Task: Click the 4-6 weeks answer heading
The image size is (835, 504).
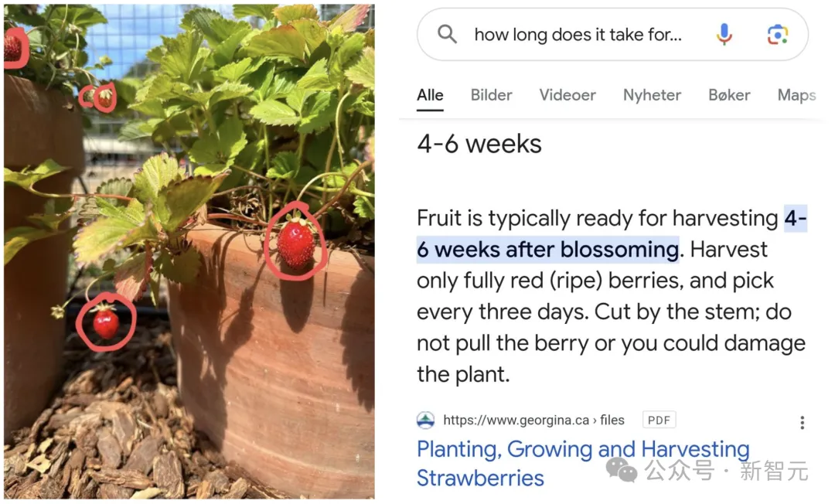Action: click(x=479, y=145)
